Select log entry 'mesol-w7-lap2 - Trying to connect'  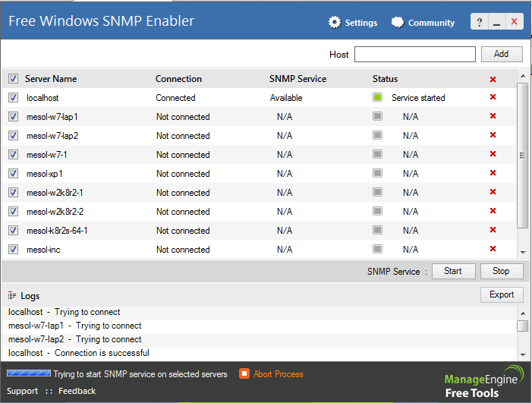[74, 339]
